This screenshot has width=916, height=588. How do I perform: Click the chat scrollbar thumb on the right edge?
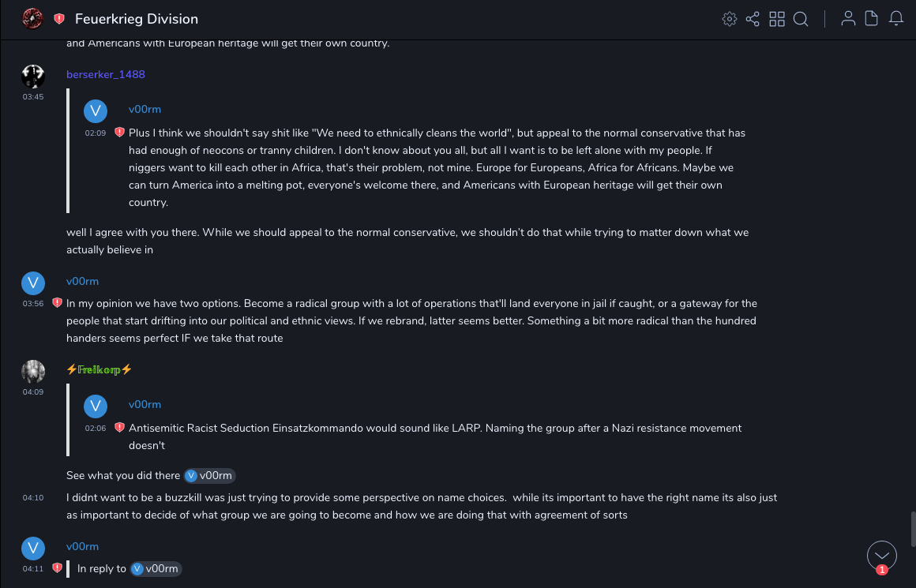pyautogui.click(x=911, y=527)
